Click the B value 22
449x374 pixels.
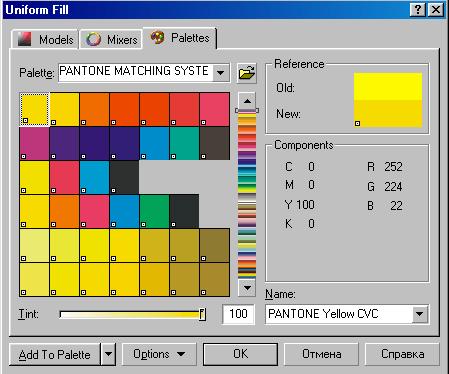pos(396,206)
